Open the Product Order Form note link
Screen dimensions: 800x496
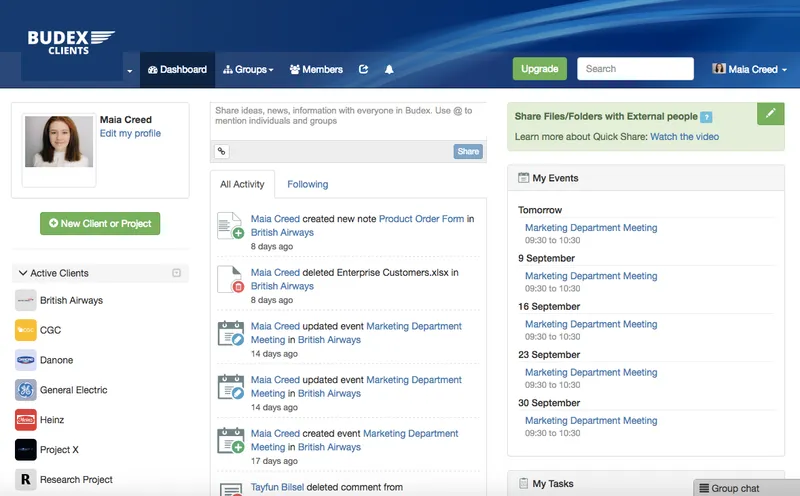421,218
